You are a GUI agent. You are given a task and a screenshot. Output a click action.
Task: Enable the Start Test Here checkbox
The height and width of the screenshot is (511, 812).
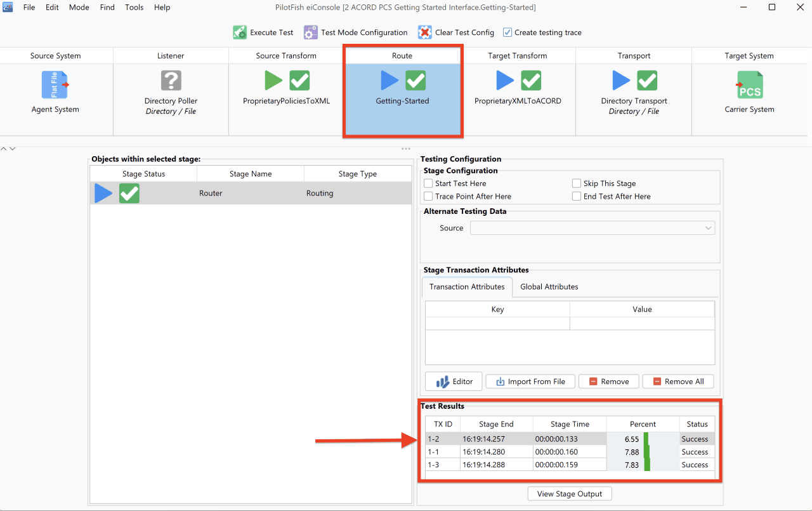(428, 183)
